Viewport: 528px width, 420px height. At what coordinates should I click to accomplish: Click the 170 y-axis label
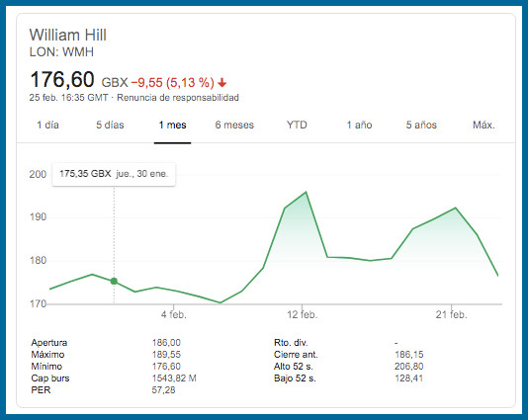click(38, 304)
